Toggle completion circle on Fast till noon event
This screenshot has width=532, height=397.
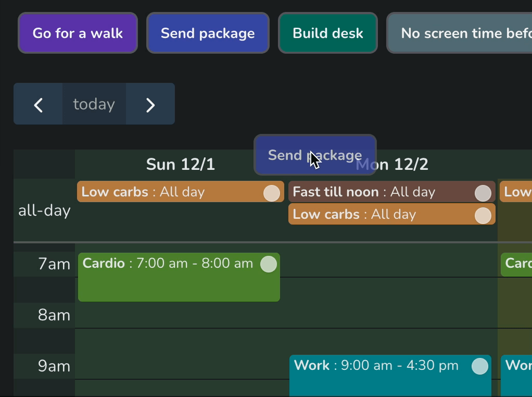pos(483,193)
